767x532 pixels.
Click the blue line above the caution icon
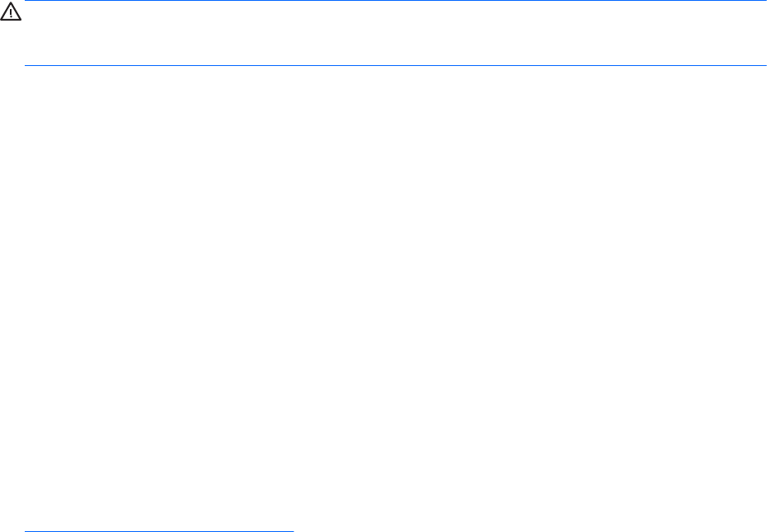(396, 1)
